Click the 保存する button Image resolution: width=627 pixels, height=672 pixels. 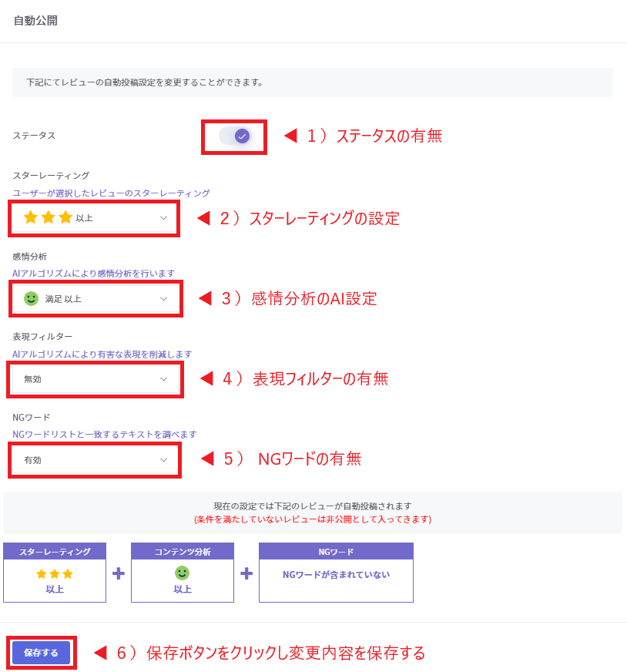[41, 653]
